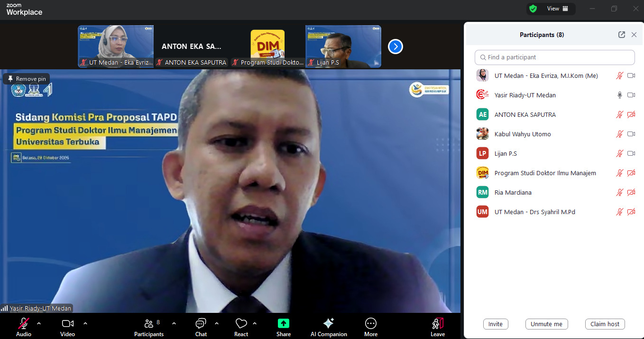Open the AI Companion sparkle icon
Viewport: 644px width, 339px height.
point(329,324)
